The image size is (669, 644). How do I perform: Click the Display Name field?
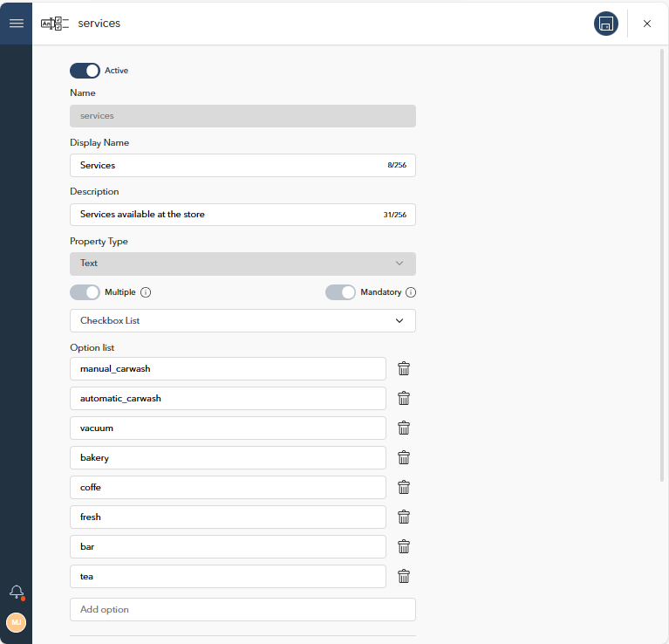pos(242,165)
